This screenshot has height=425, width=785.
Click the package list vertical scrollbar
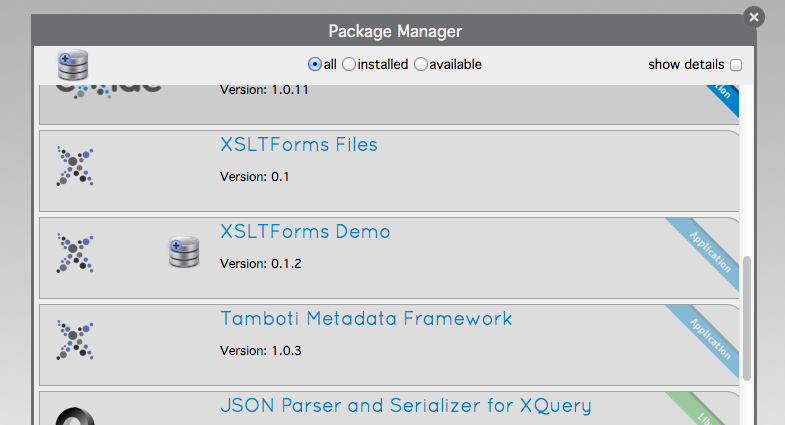point(747,317)
